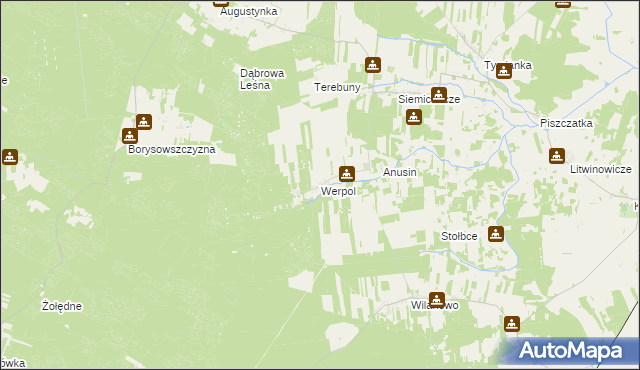Select the Piszczatka place label
Screen dimensions: 640x370
566,123
